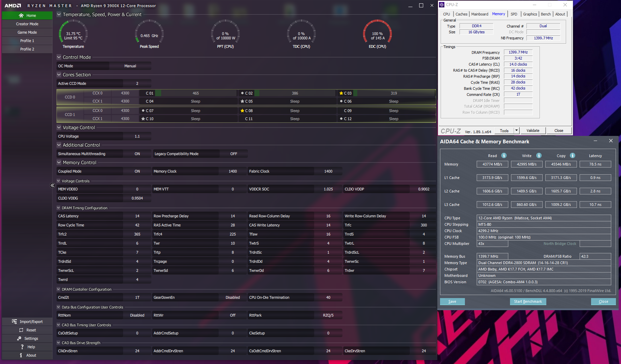The width and height of the screenshot is (621, 364).
Task: Click the dot marker next to core C 12
Action: (341, 119)
